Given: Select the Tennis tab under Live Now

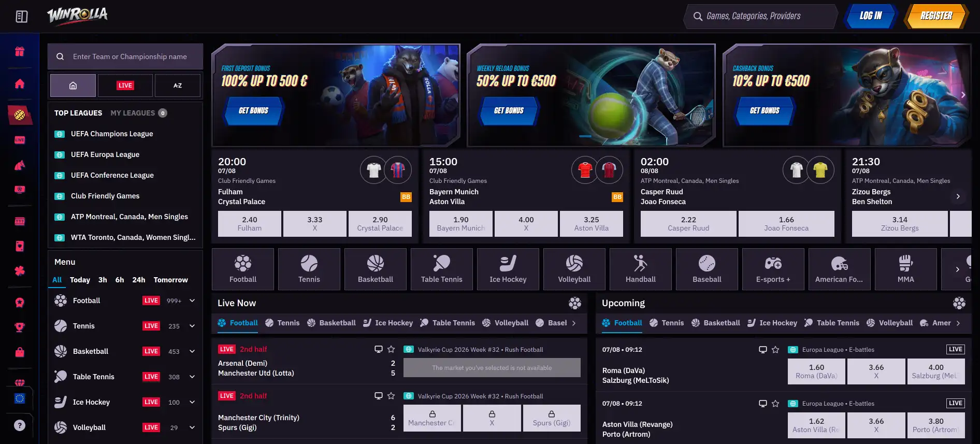Looking at the screenshot, I should (282, 323).
